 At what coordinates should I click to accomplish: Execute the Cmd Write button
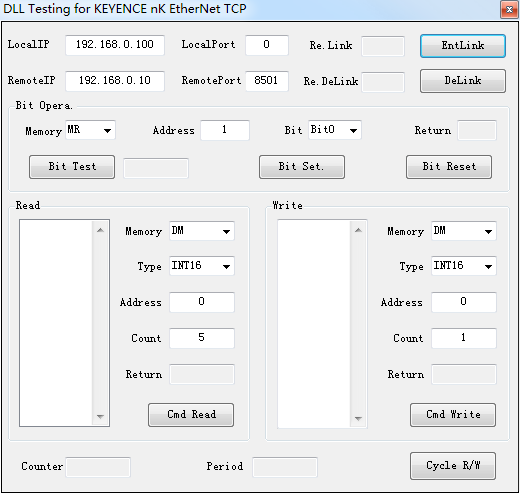453,415
